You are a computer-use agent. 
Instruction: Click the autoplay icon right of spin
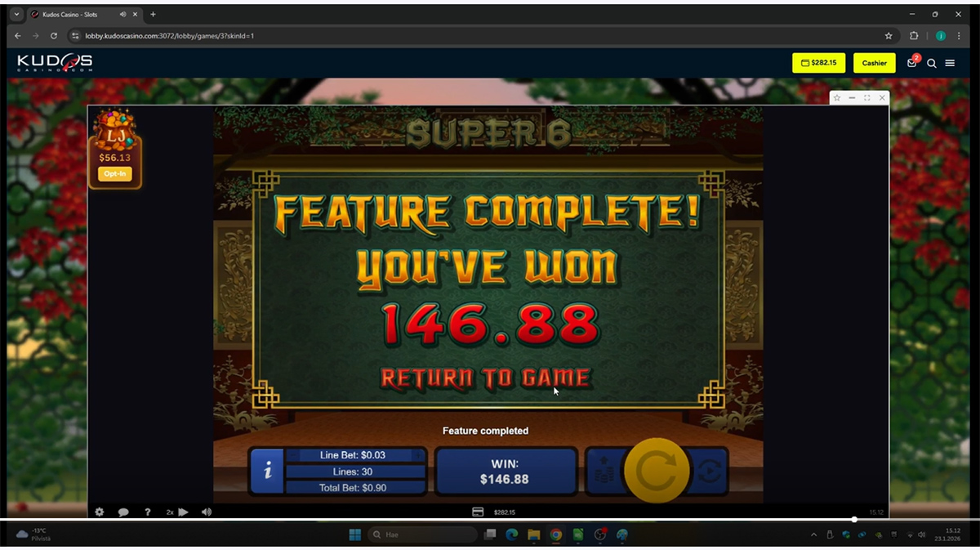[708, 471]
